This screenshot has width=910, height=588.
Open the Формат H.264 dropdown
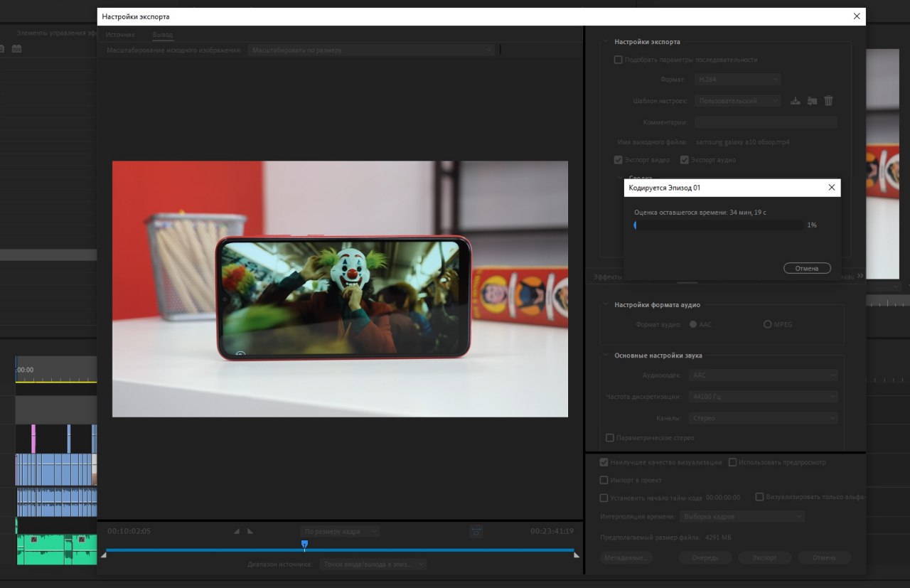tap(738, 80)
